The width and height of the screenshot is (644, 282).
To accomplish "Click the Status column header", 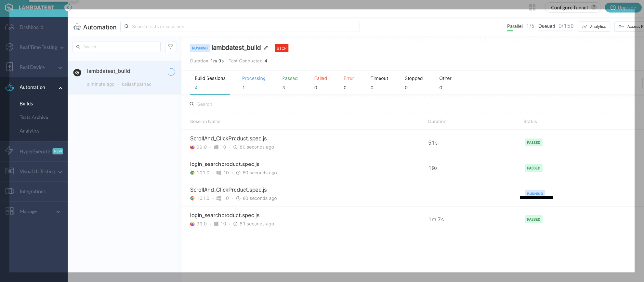I will pyautogui.click(x=530, y=121).
